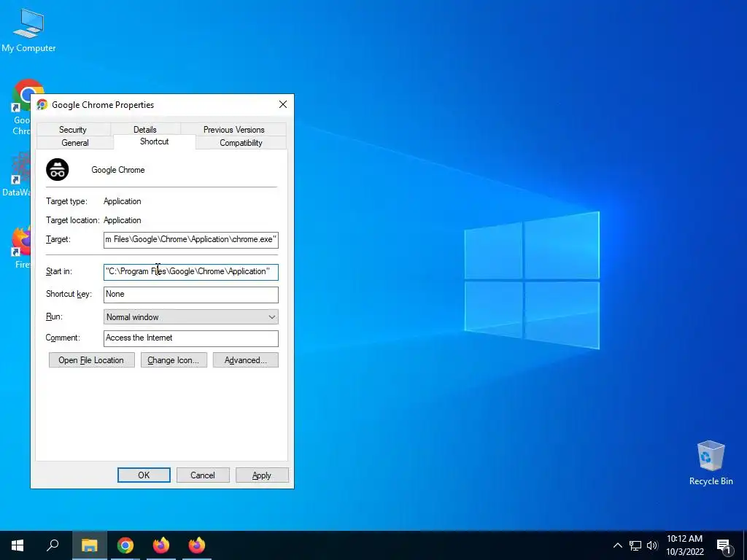The height and width of the screenshot is (560, 747).
Task: Click into the Start in field
Action: 191,271
